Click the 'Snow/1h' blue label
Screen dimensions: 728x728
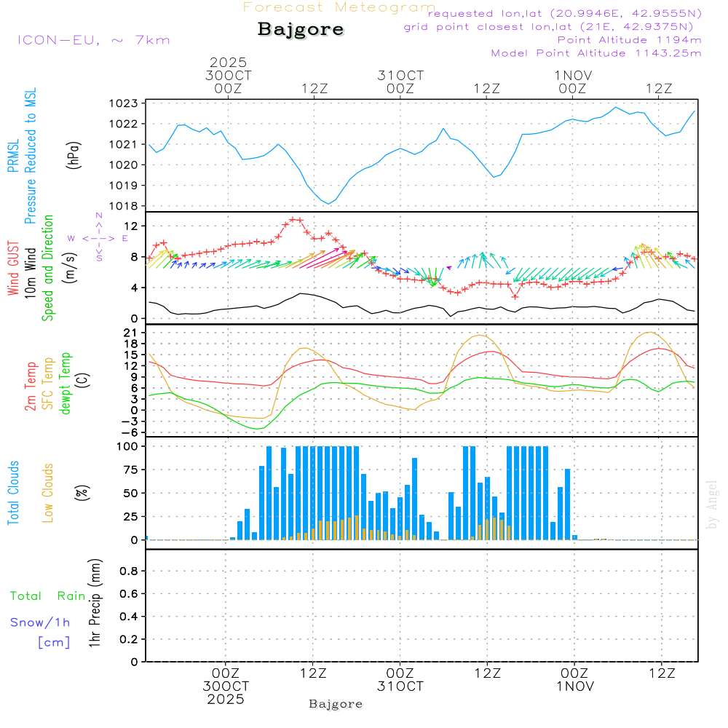click(41, 622)
